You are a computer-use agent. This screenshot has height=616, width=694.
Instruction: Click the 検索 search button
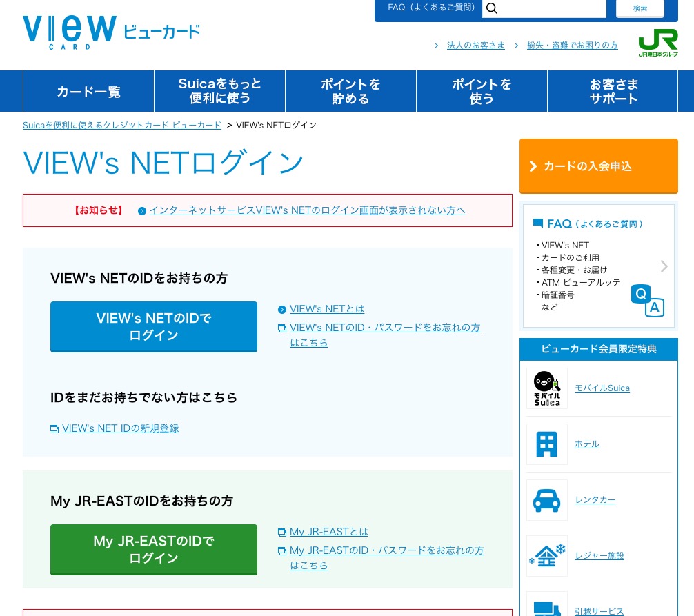pos(640,8)
